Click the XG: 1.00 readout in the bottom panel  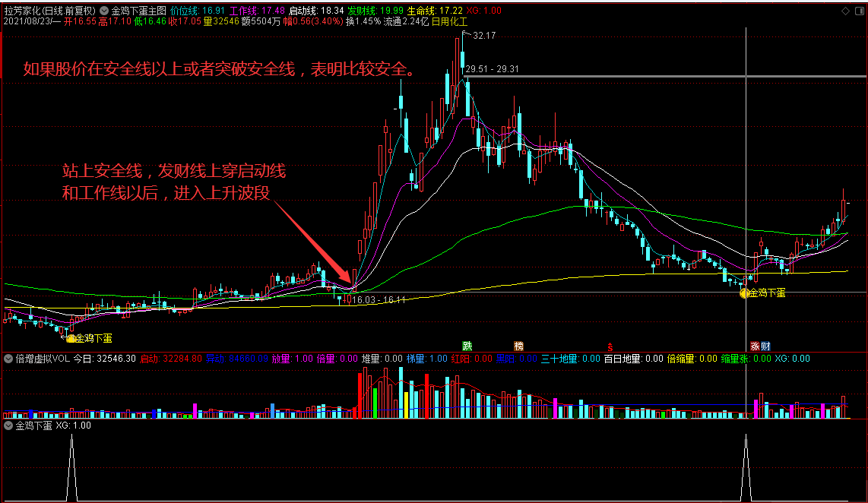[x=73, y=425]
